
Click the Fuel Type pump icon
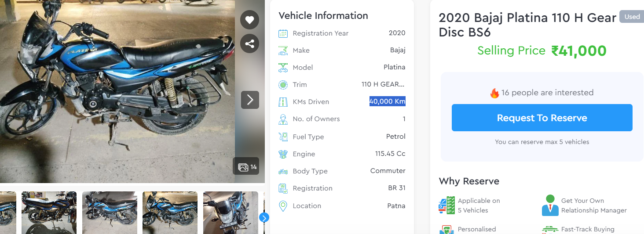point(283,137)
